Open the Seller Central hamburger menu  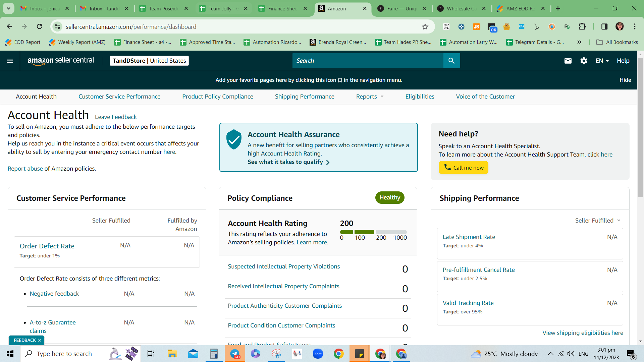click(10, 61)
